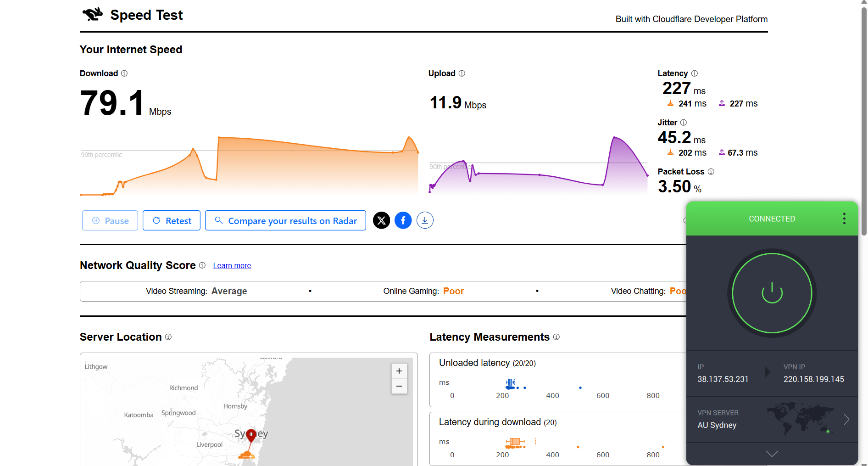Show the Packet Loss info tooltip
Screen dimensions: 868x466
tap(711, 171)
